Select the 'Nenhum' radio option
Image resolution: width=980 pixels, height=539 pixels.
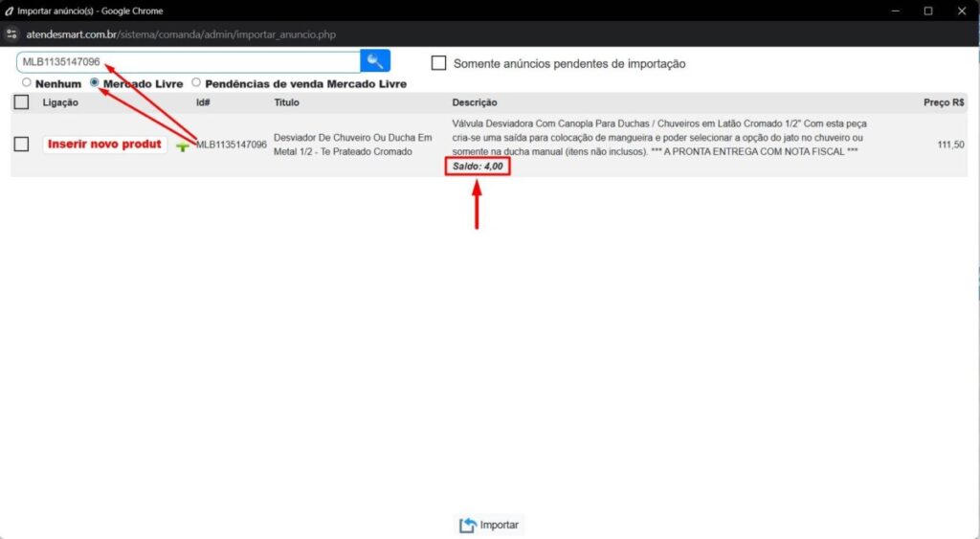(26, 82)
